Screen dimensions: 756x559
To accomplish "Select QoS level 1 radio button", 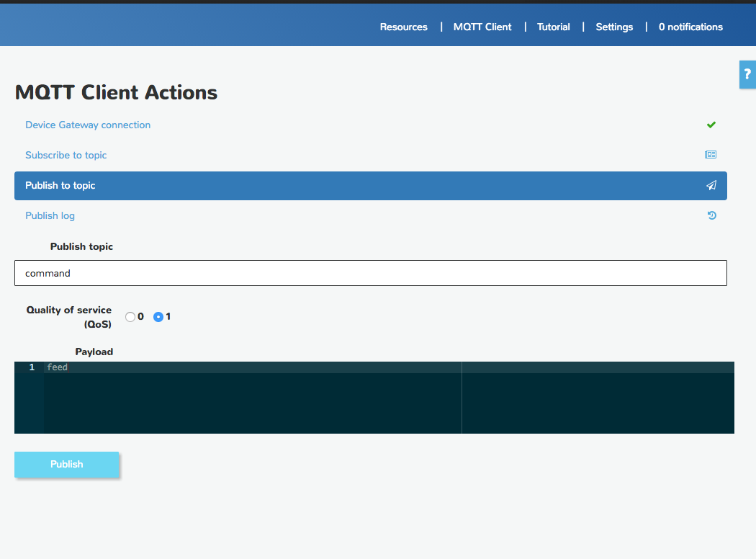I will 158,317.
